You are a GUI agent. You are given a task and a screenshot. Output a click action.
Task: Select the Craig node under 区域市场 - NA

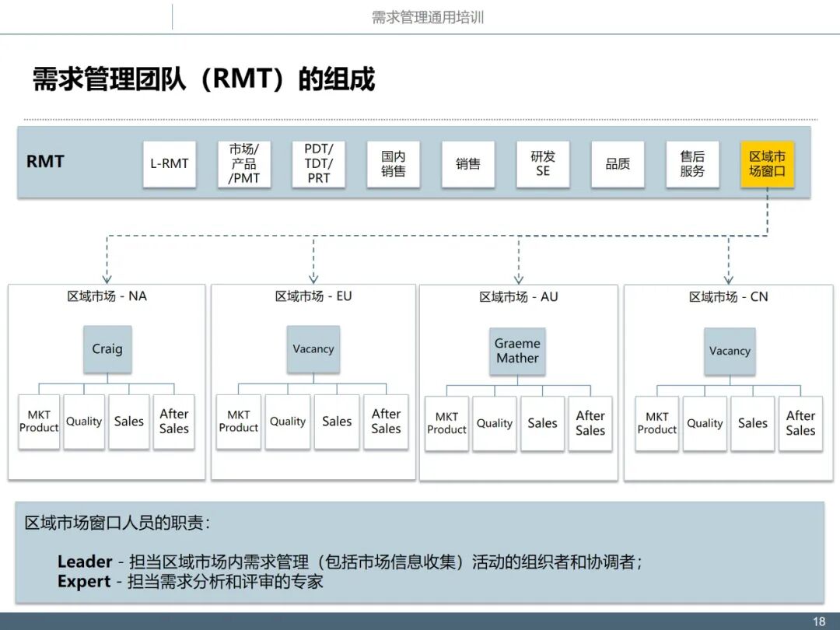click(x=107, y=349)
